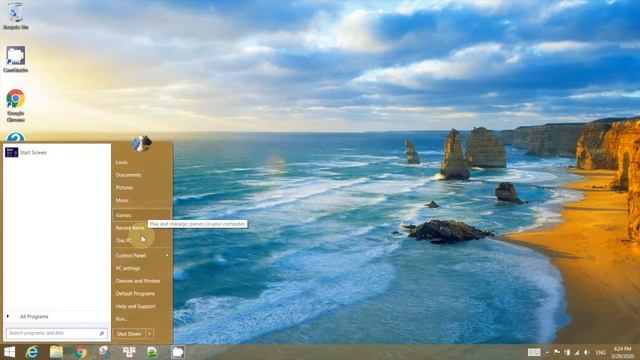
Task: Click the battery power tray icon
Action: 567,352
